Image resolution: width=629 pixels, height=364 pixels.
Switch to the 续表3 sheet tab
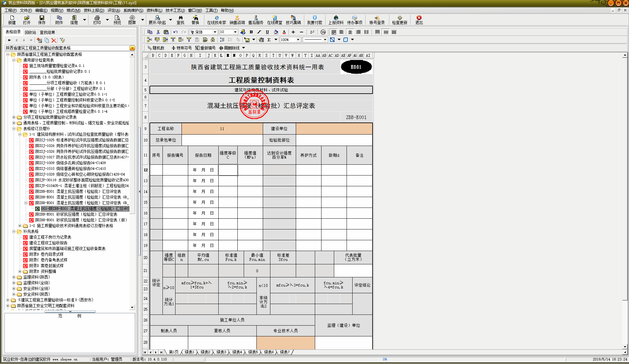click(222, 352)
